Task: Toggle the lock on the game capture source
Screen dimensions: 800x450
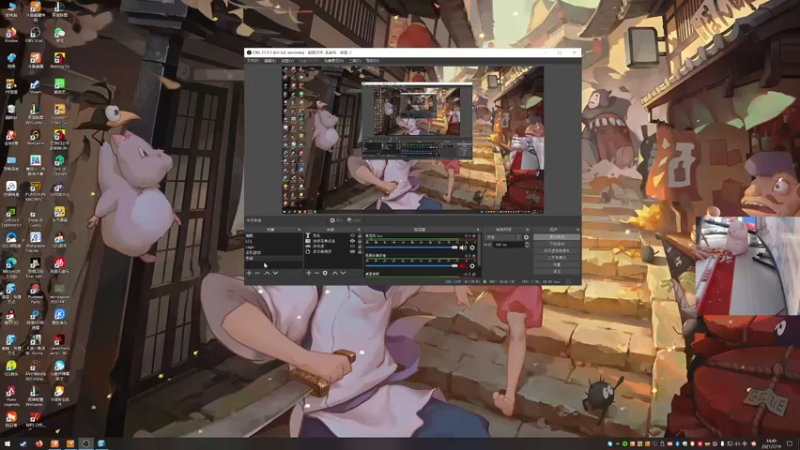Action: click(360, 246)
